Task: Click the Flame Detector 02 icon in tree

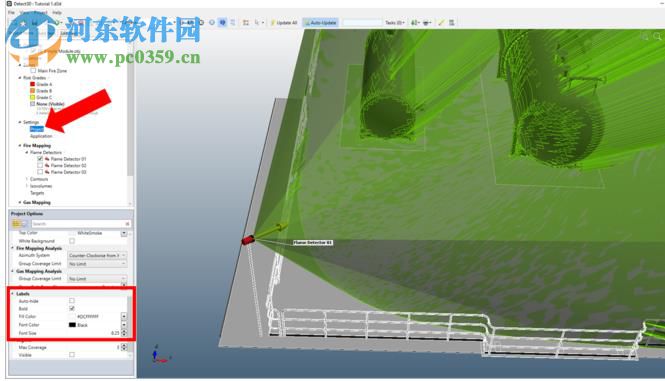Action: [x=47, y=165]
